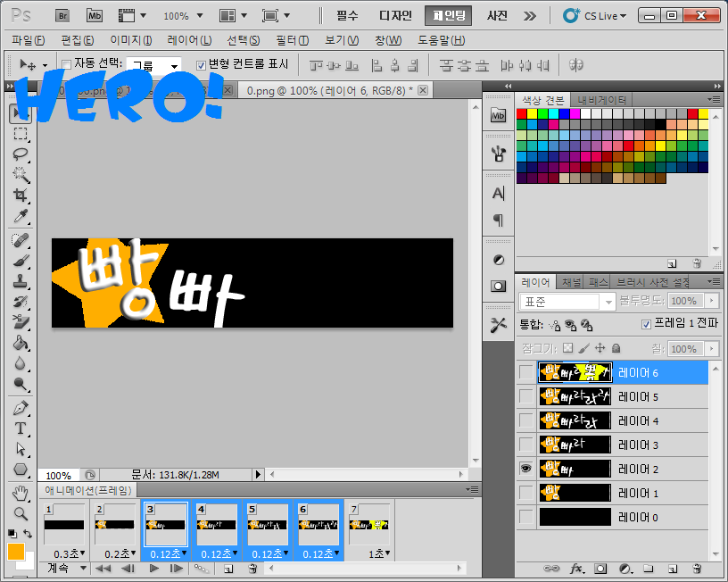
Task: Select the Clone Stamp tool
Action: pyautogui.click(x=20, y=281)
